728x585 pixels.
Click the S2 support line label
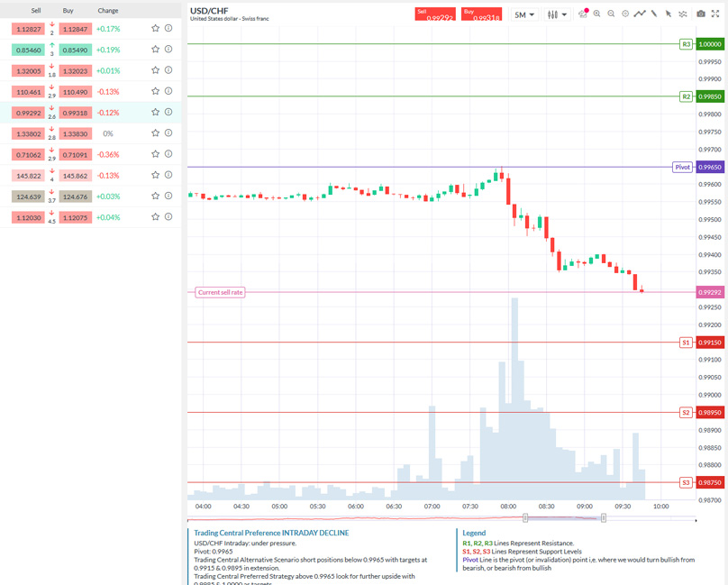pos(687,413)
